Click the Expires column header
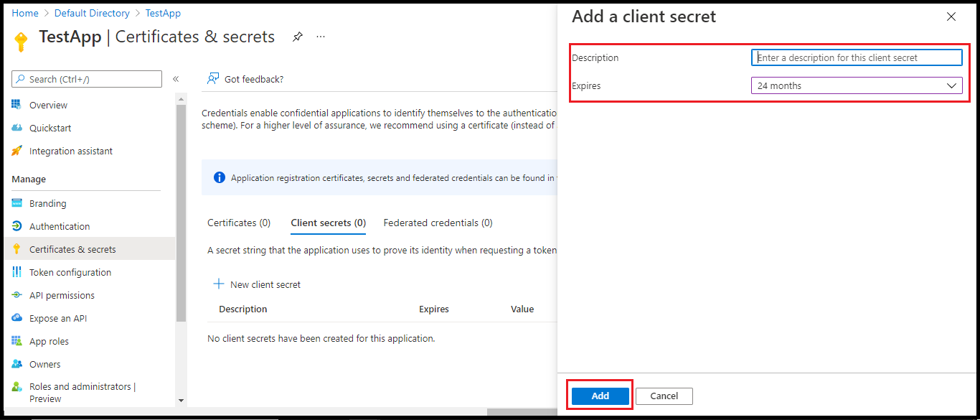The width and height of the screenshot is (980, 420). tap(434, 309)
